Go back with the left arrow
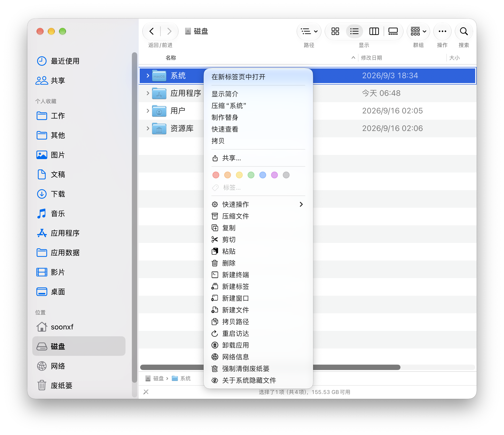 [x=152, y=31]
